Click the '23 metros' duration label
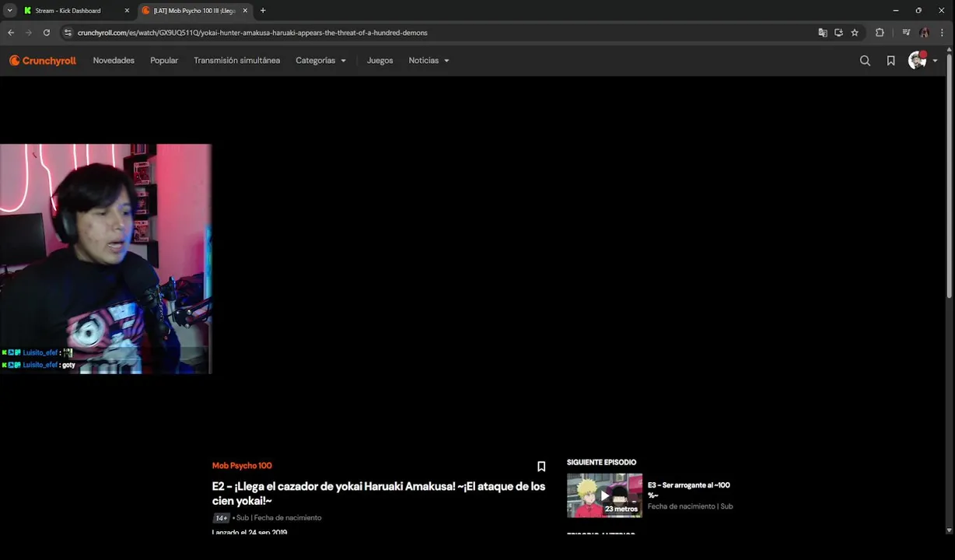The image size is (955, 560). click(x=621, y=509)
